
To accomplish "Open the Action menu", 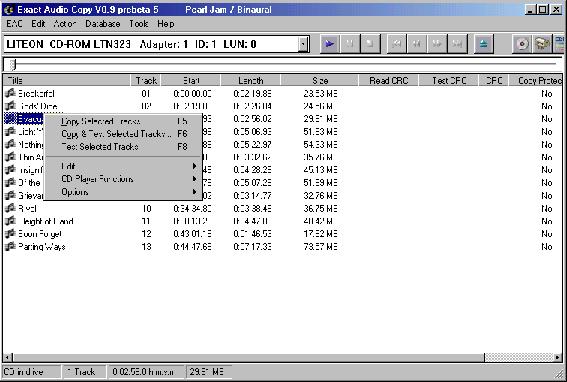I will (x=65, y=24).
